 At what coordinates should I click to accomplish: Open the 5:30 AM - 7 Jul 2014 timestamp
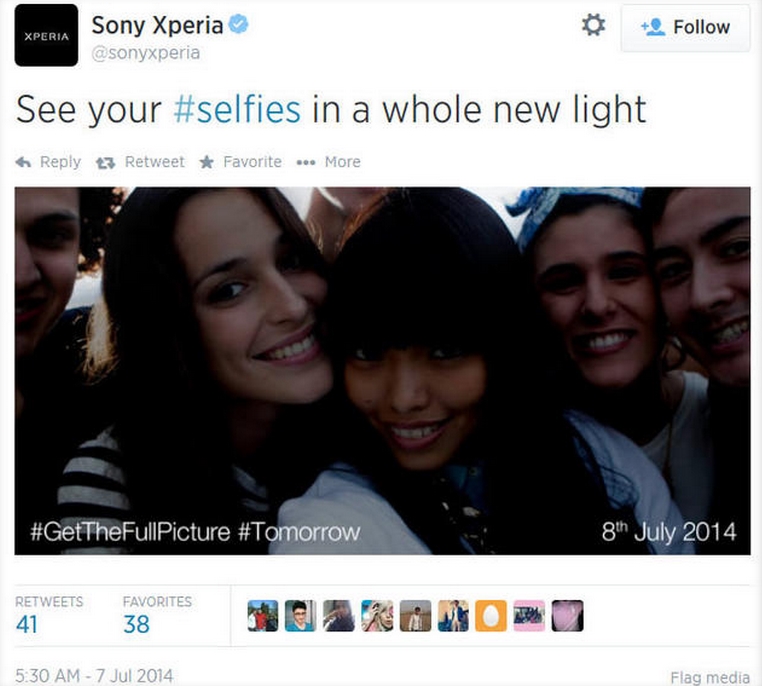tap(94, 676)
